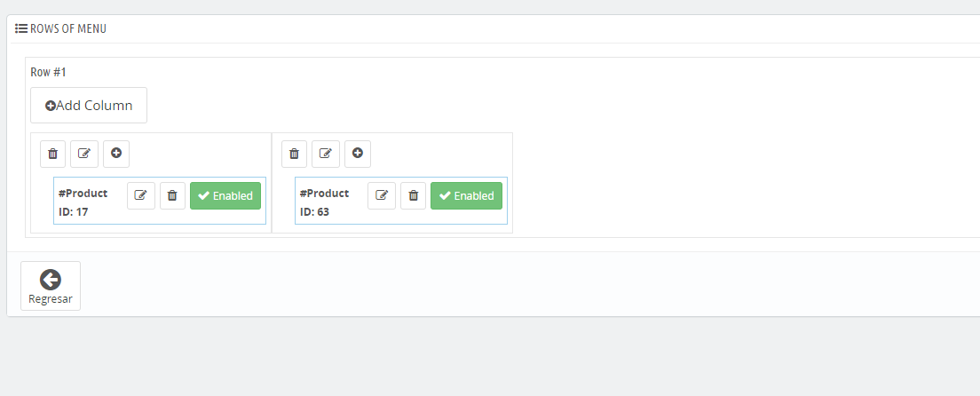Edit the second column's settings
The image size is (980, 396).
pos(326,154)
